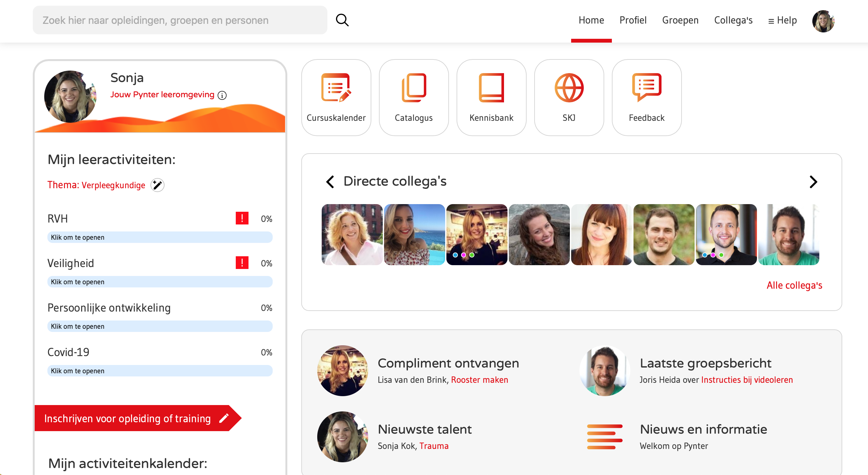Screen dimensions: 868x475
Task: Open user avatar in top right corner
Action: tap(823, 21)
